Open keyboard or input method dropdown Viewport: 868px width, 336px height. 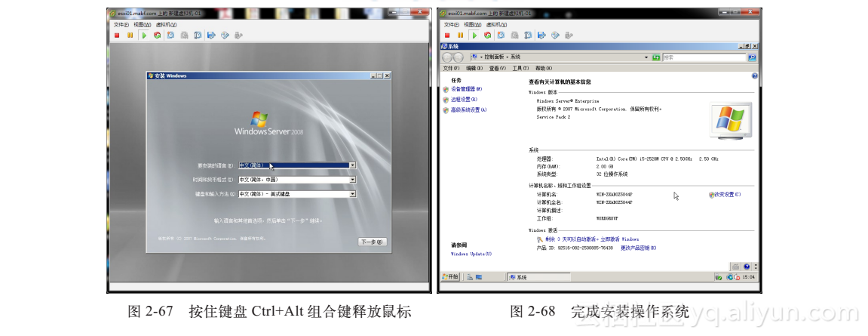pyautogui.click(x=352, y=194)
